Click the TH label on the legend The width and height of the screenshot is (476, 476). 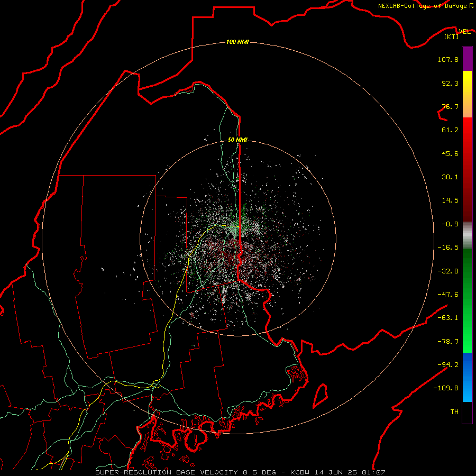454,411
